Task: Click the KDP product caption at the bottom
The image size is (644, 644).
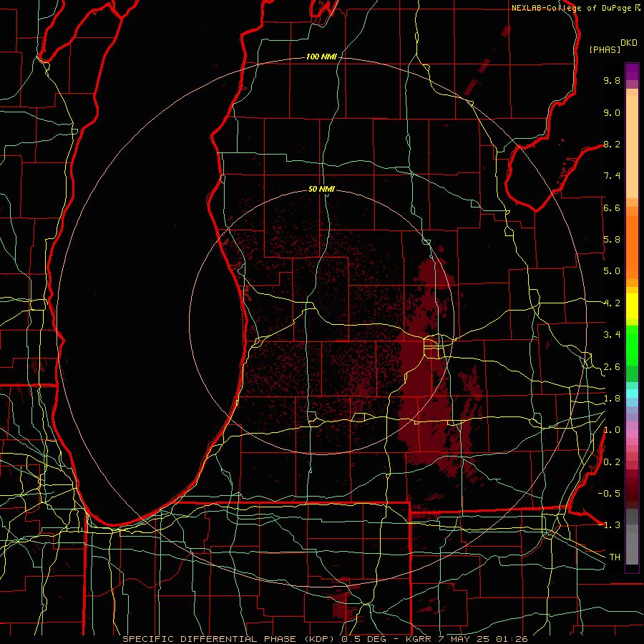Action: tap(325, 639)
